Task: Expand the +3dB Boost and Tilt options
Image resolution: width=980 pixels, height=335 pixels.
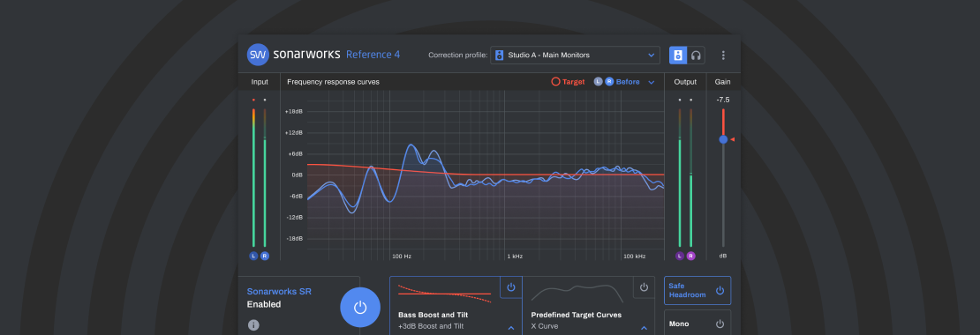Action: click(510, 328)
